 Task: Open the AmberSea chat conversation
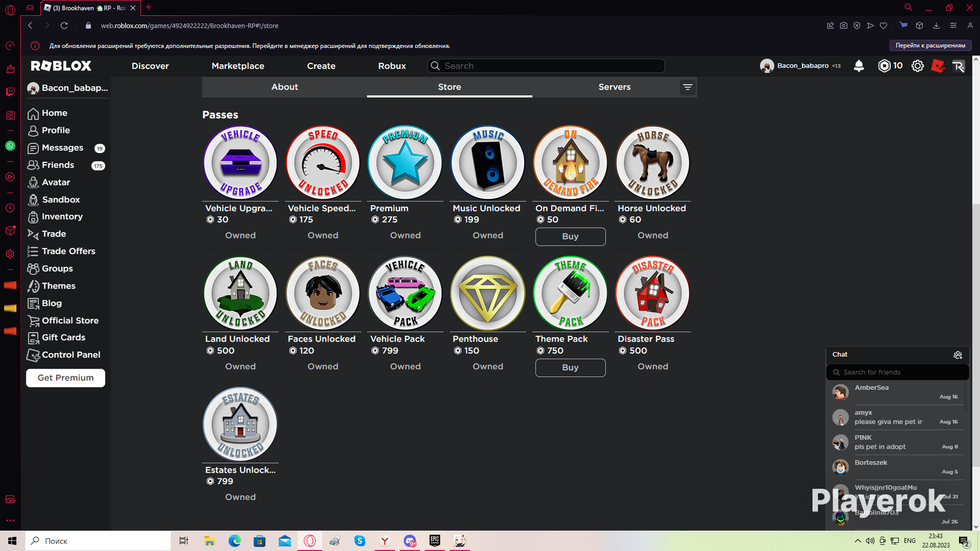click(896, 392)
